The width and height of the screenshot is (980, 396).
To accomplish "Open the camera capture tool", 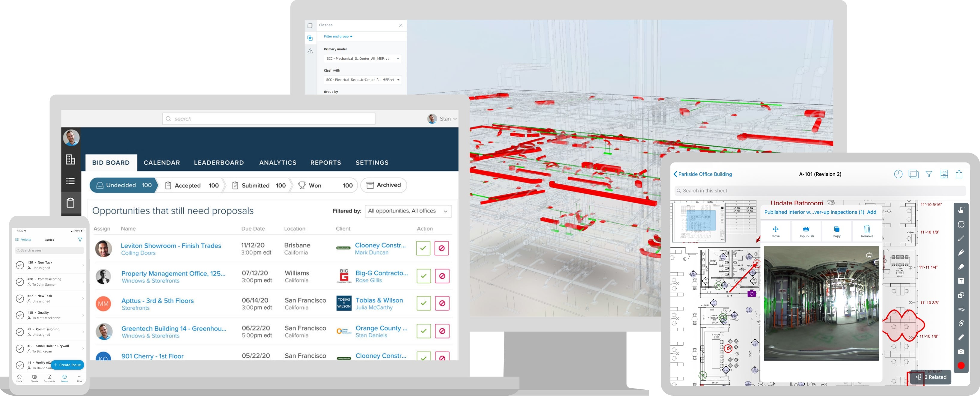I will point(961,351).
